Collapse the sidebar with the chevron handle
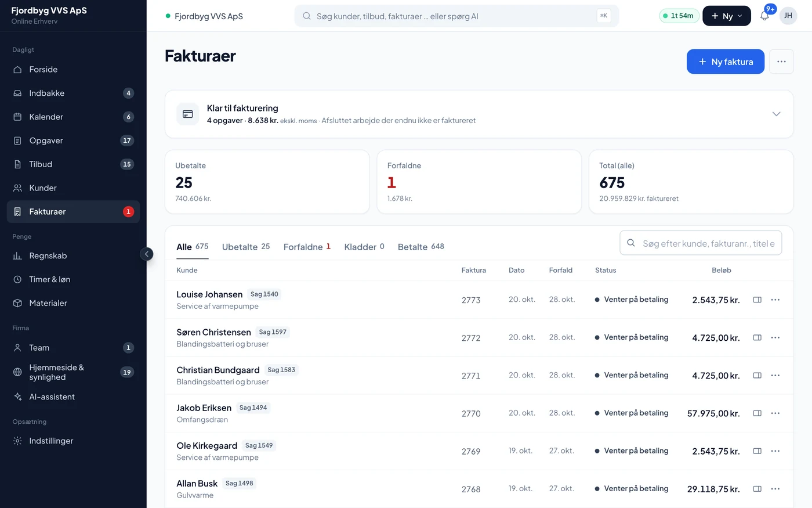This screenshot has width=812, height=508. tap(147, 254)
